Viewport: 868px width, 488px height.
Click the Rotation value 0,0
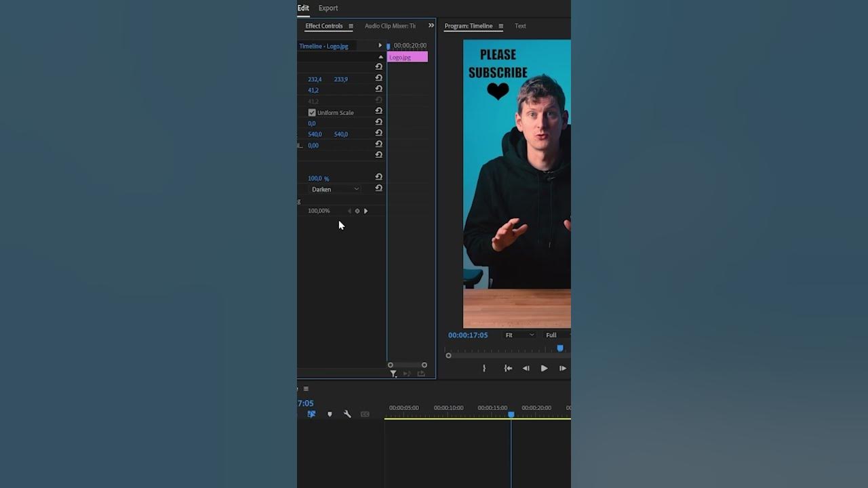click(x=312, y=123)
